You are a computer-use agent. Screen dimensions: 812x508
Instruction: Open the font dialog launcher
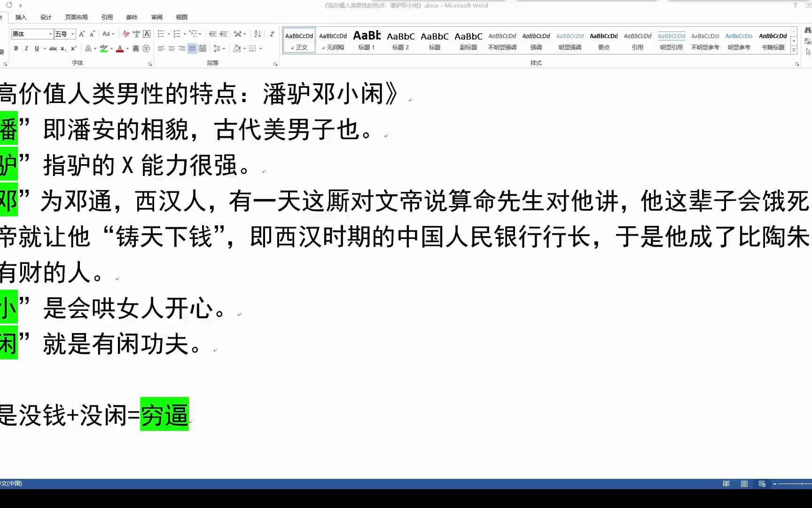[x=150, y=64]
